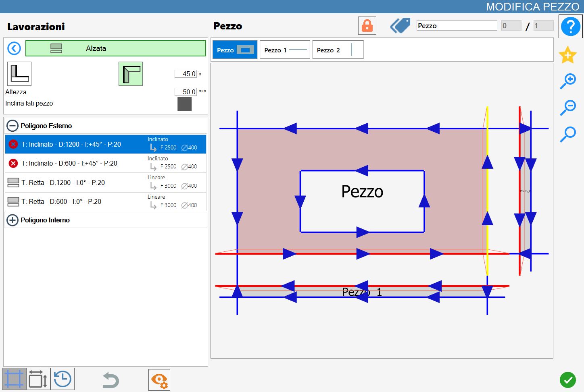
Task: Expand the Poligono Interno section
Action: pos(13,220)
